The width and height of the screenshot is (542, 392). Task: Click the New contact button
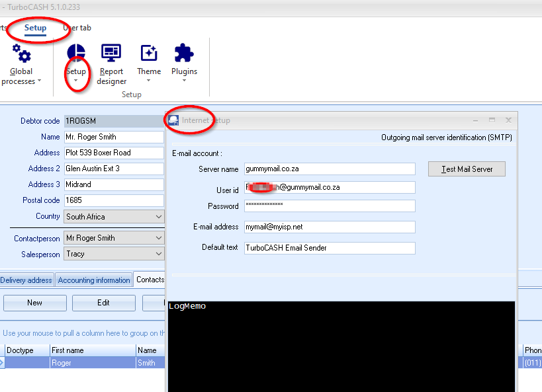35,303
